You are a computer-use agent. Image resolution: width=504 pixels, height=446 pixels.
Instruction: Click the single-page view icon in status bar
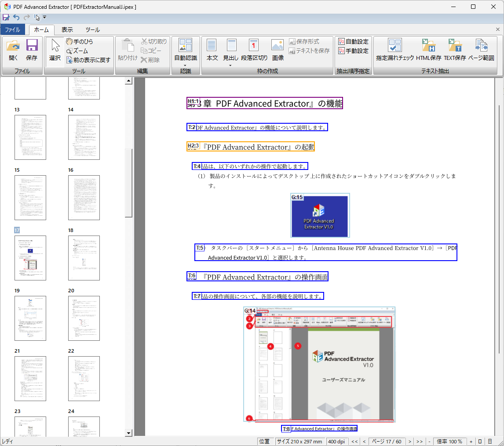point(480,442)
